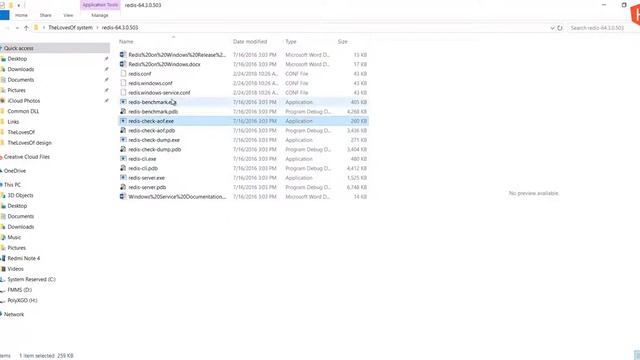
Task: Open the Share ribbon tab
Action: tap(45, 15)
